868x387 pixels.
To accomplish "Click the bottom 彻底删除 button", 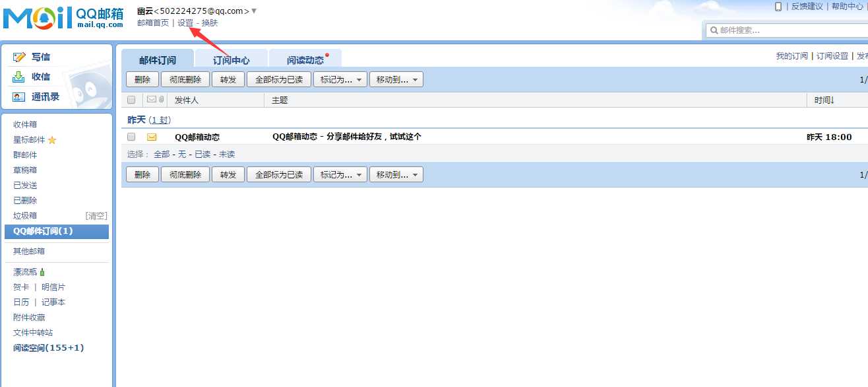I will (185, 175).
